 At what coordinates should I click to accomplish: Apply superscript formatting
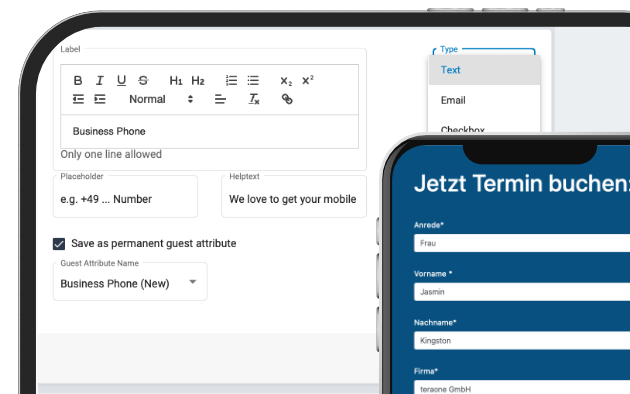pos(307,80)
